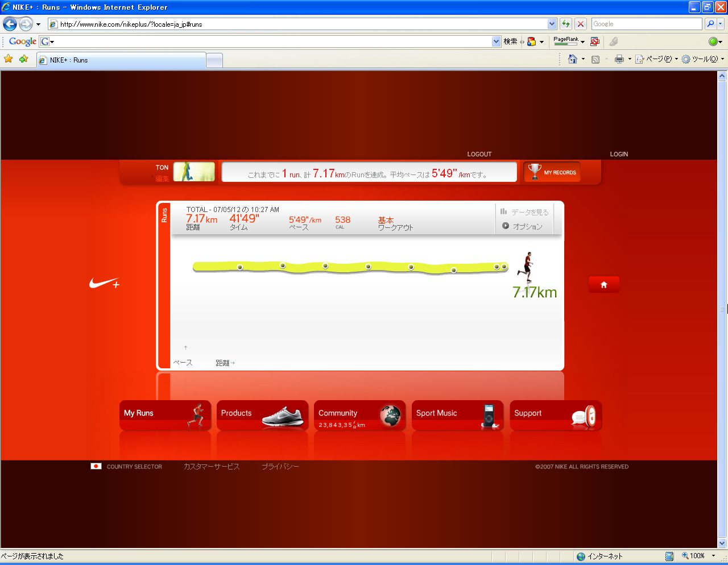Click the Japan flag icon in footer

tap(96, 466)
